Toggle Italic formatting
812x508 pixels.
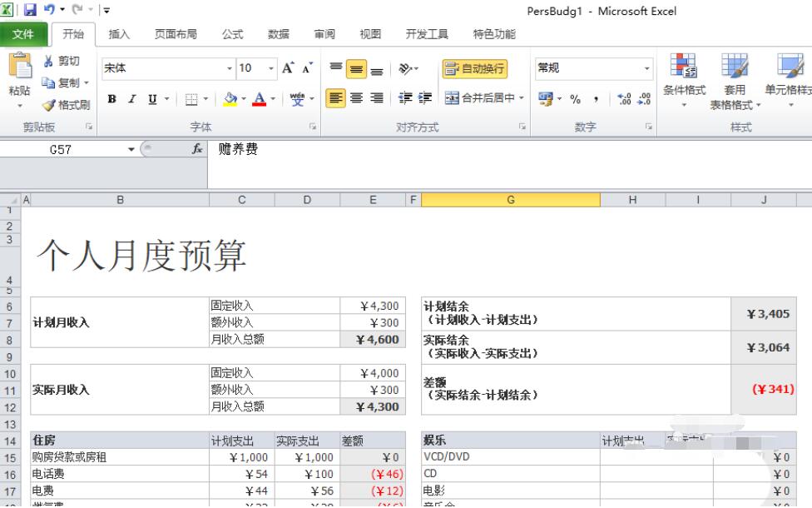[130, 97]
